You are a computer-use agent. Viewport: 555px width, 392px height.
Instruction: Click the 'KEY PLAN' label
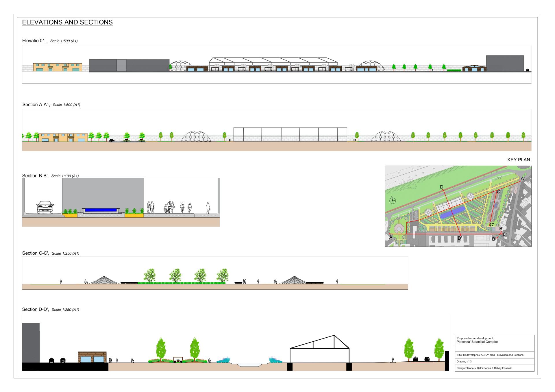(519, 160)
